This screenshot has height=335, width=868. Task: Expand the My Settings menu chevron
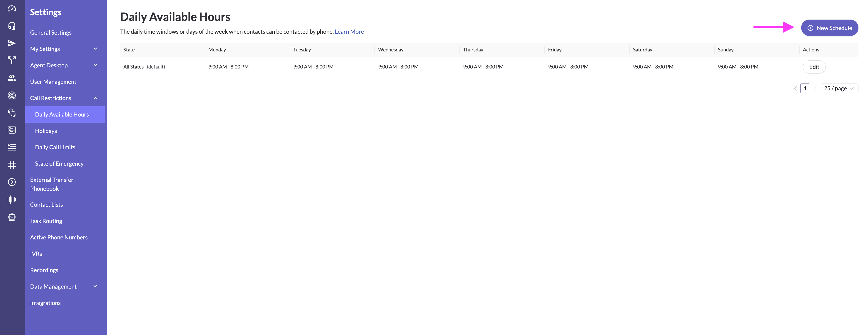point(95,49)
